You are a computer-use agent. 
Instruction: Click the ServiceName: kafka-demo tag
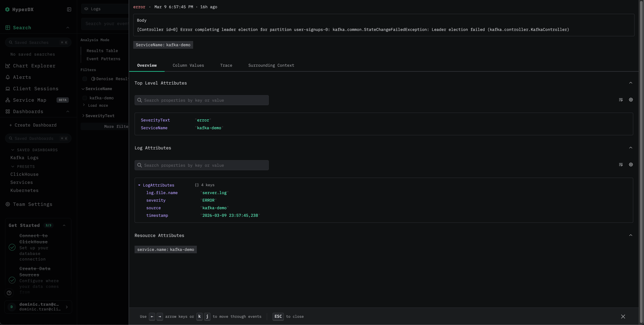click(163, 45)
